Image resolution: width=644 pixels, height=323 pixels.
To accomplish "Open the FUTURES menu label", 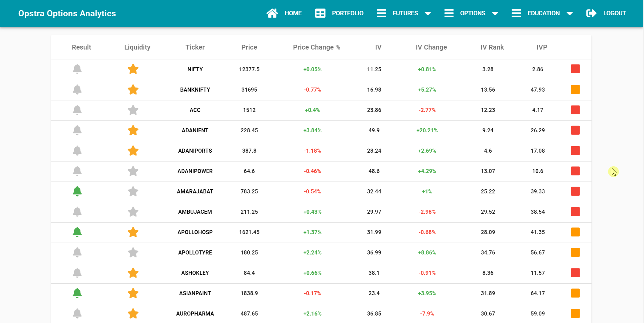I will coord(405,13).
